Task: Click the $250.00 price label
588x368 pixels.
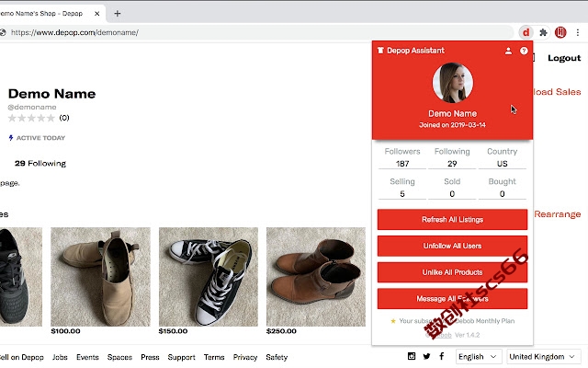Action: coord(281,331)
